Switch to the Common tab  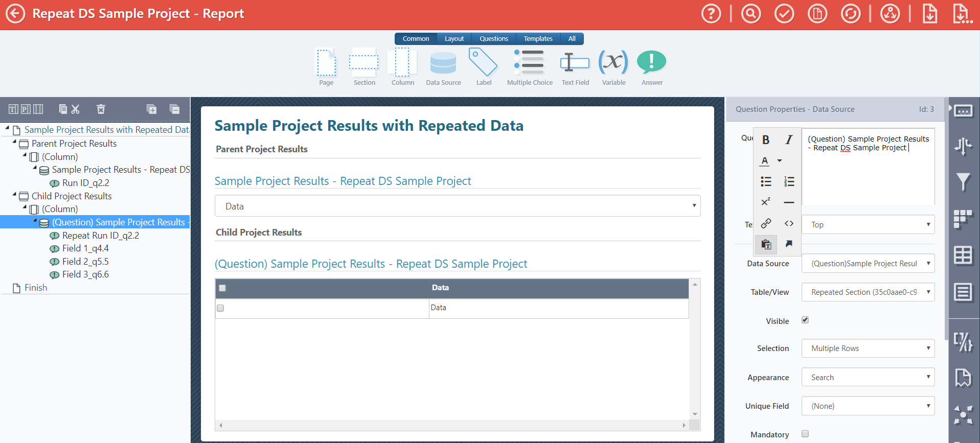416,39
